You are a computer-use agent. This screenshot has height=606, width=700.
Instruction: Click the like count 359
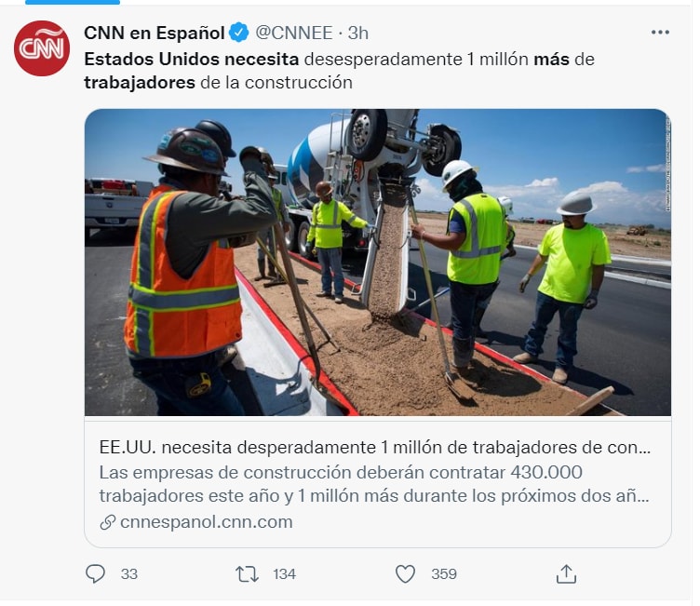(x=444, y=573)
